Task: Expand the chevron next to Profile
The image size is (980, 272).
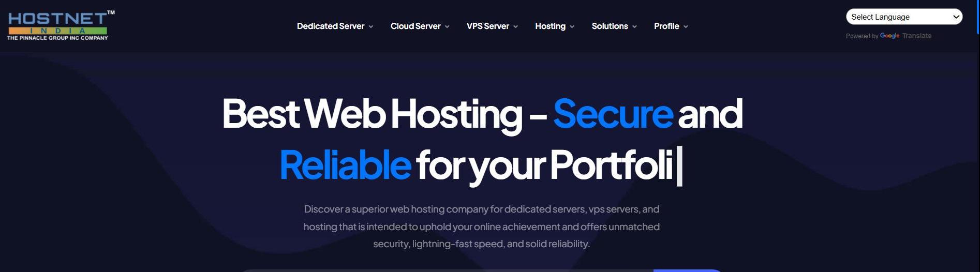Action: click(686, 27)
